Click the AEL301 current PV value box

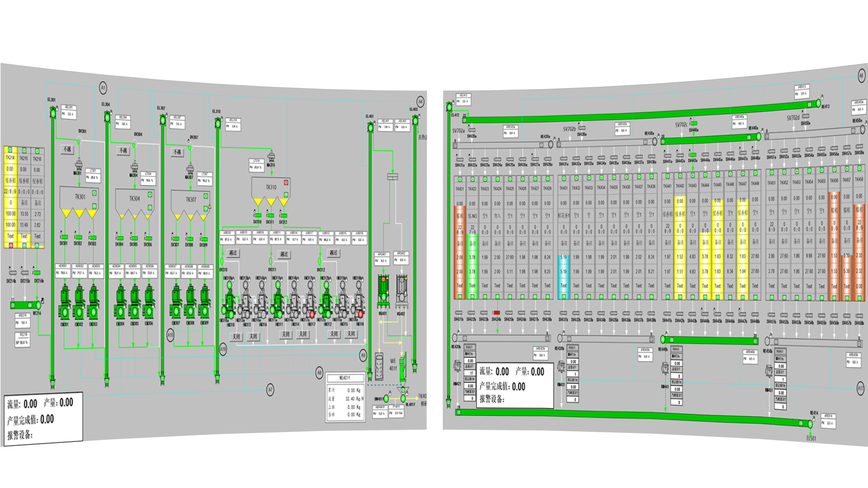68,114
